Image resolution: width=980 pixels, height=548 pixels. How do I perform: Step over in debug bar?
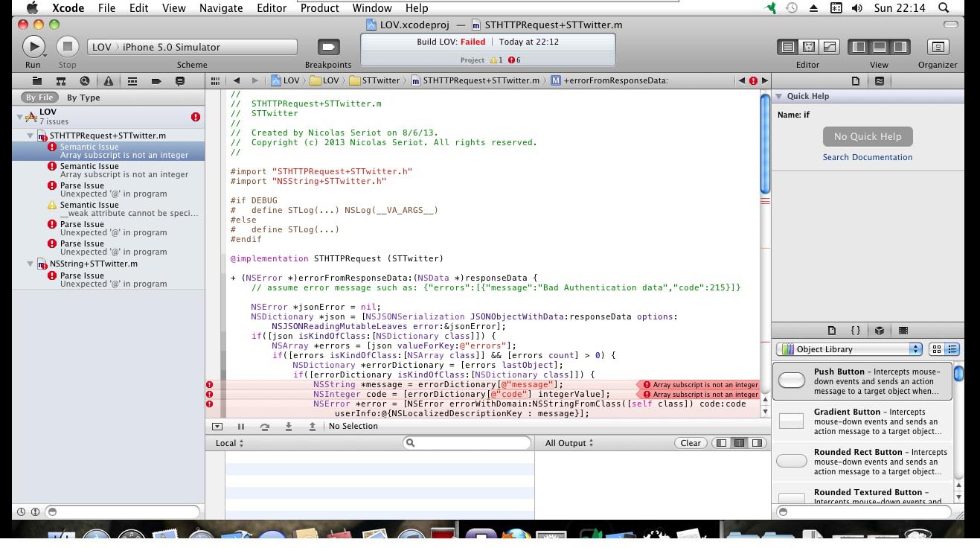(265, 427)
